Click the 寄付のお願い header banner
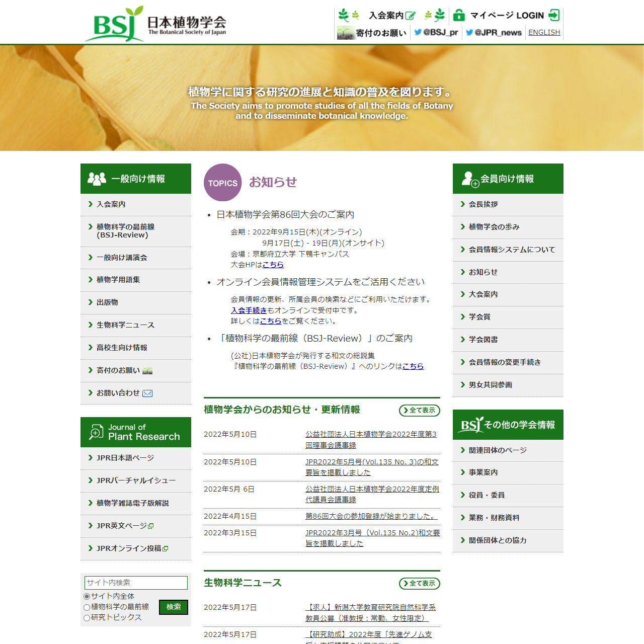Image resolution: width=644 pixels, height=644 pixels. tap(372, 33)
